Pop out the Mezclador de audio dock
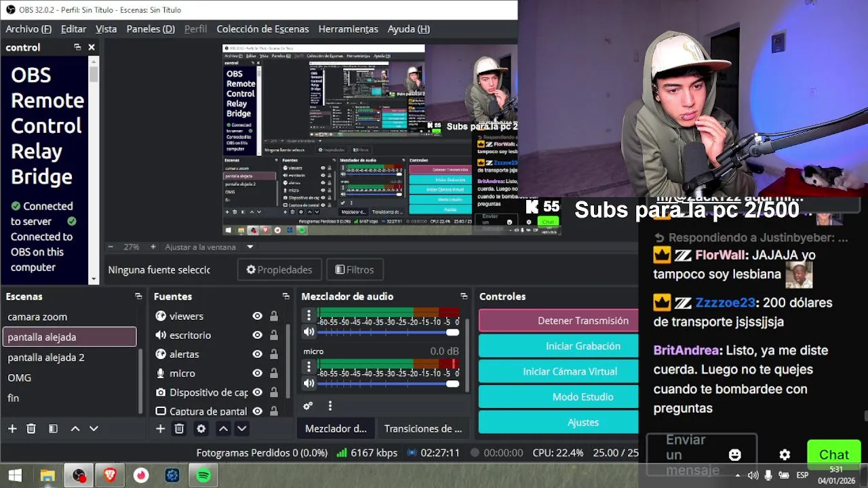The height and width of the screenshot is (488, 868). [x=464, y=296]
